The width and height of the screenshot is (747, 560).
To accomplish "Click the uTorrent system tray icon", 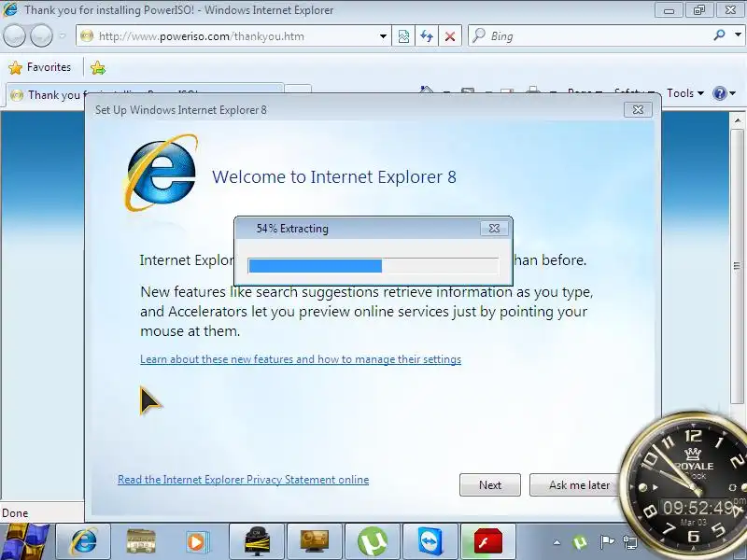I will [x=580, y=542].
